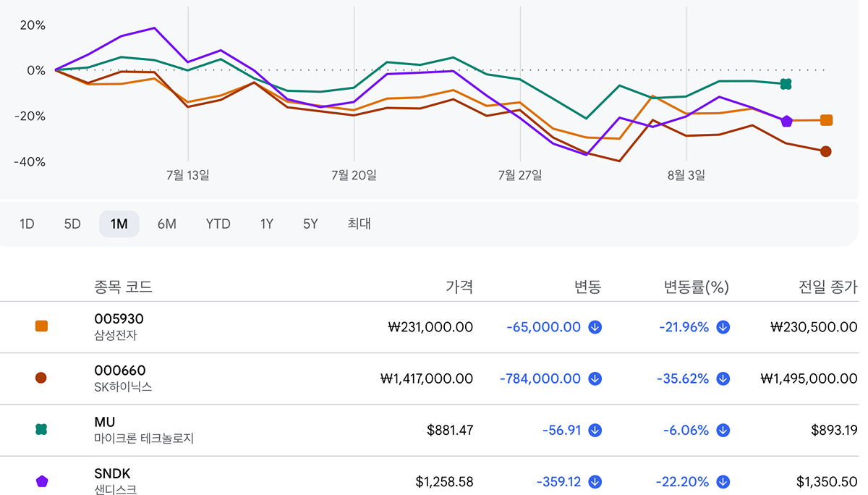Click down arrow icon next to -784,000.00

click(595, 378)
